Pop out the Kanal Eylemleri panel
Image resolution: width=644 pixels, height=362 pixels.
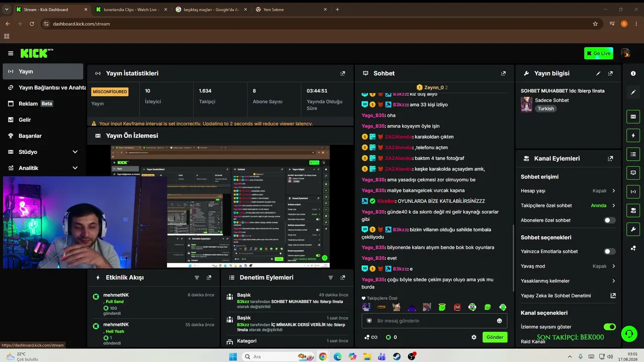610,158
